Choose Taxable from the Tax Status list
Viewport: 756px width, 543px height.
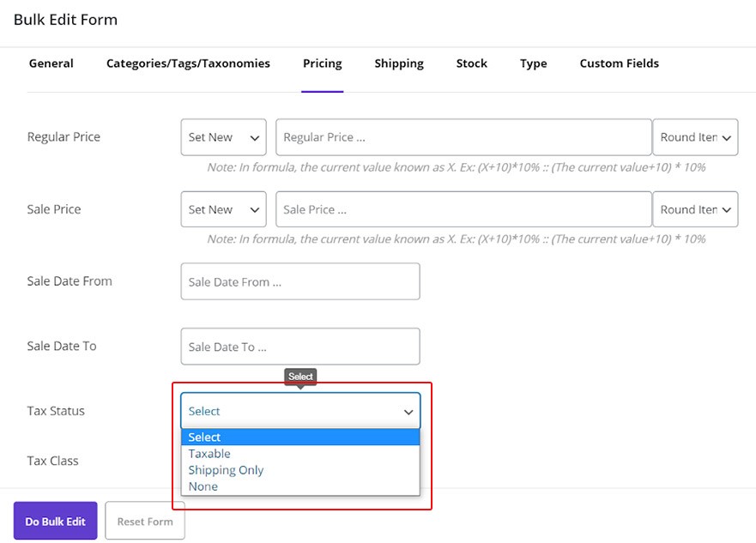point(210,454)
